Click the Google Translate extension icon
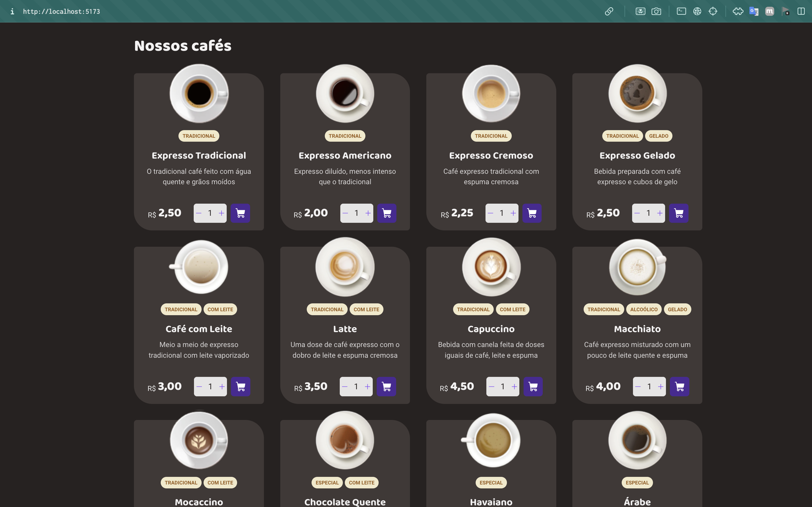812x507 pixels. 754,11
